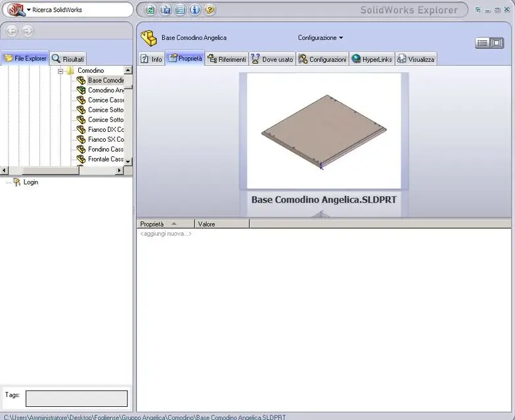This screenshot has width=515, height=420.
Task: Click in the Tags input field
Action: point(76,398)
